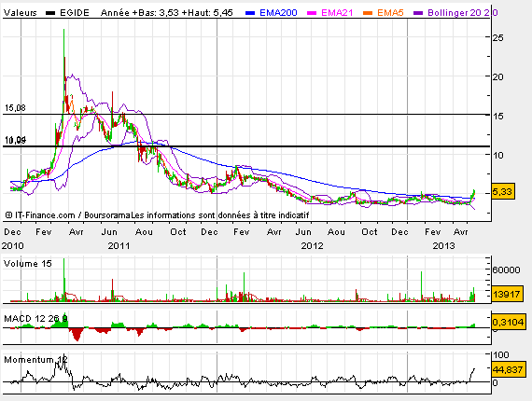Click the 2013 year label
The height and width of the screenshot is (401, 532).
443,246
